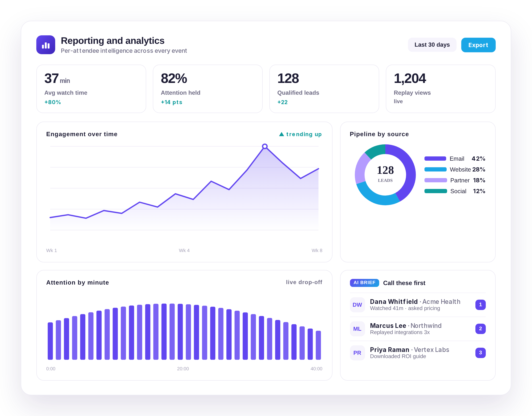Click the 40:00 time axis label

[x=316, y=369]
